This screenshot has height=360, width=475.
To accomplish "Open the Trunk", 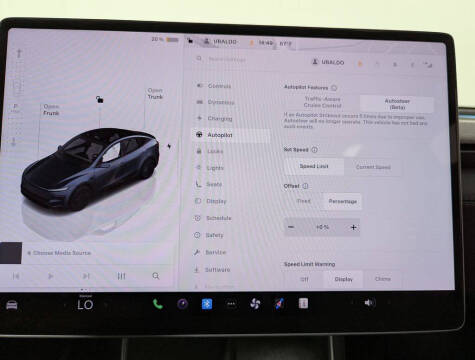I will point(155,94).
